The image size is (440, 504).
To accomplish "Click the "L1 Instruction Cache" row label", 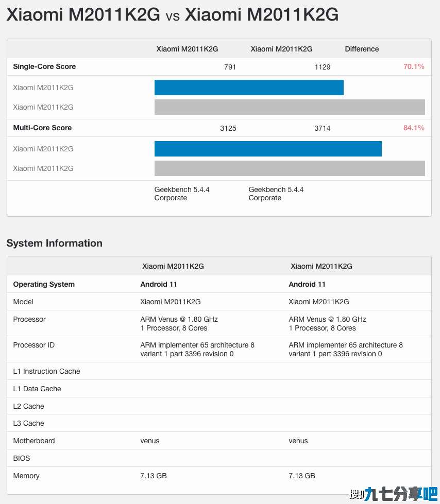I will [47, 371].
